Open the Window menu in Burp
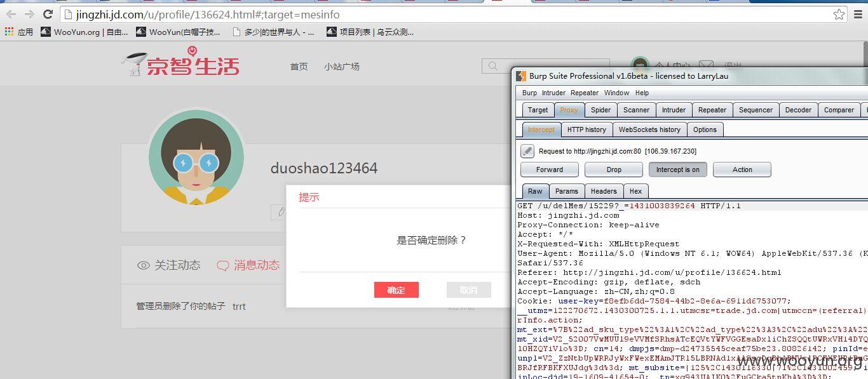 click(x=616, y=93)
